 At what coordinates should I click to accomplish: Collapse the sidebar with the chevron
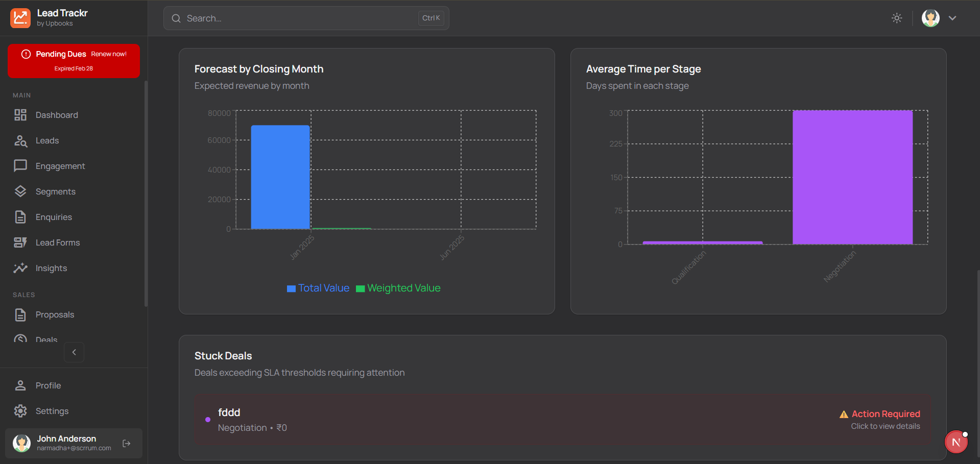click(x=74, y=352)
